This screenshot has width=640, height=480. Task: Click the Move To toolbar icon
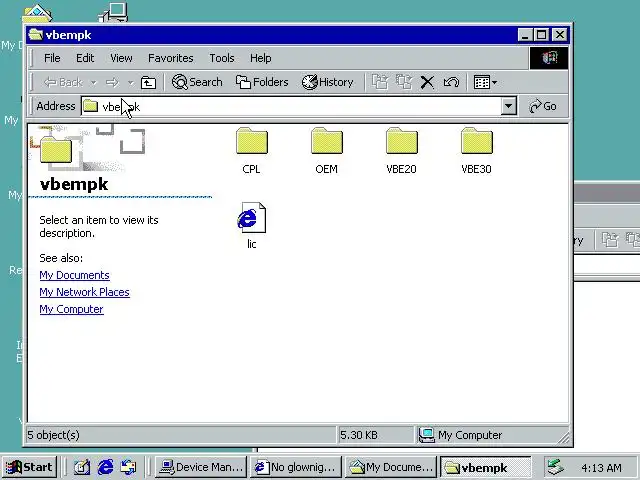pos(380,82)
